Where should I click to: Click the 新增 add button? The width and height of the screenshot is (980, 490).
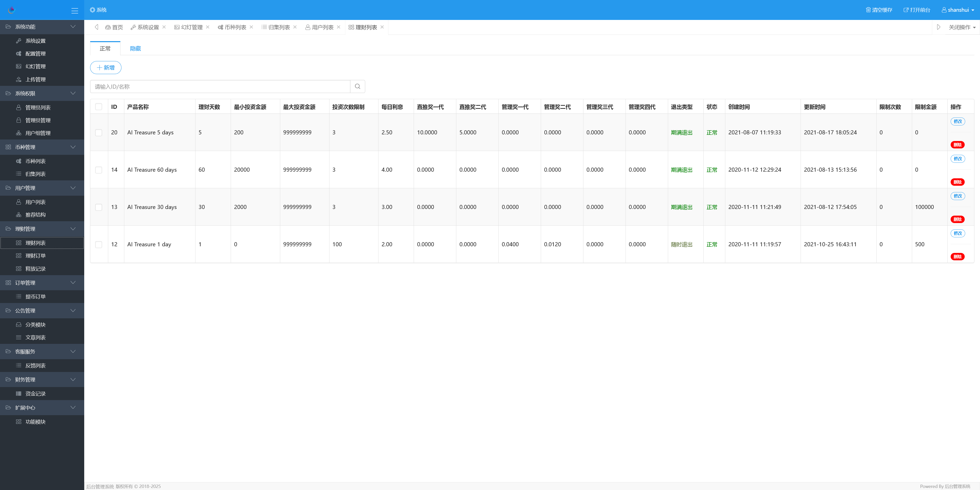(x=105, y=67)
